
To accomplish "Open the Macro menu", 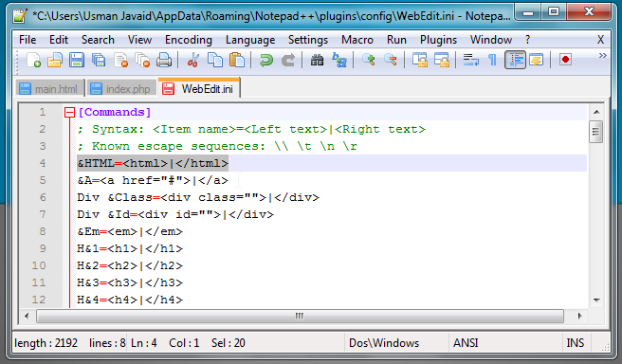I will (357, 40).
